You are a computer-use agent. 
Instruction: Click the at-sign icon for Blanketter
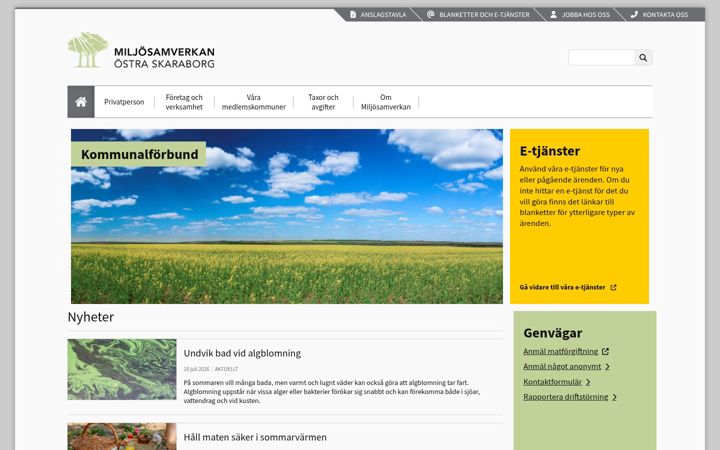(x=430, y=15)
